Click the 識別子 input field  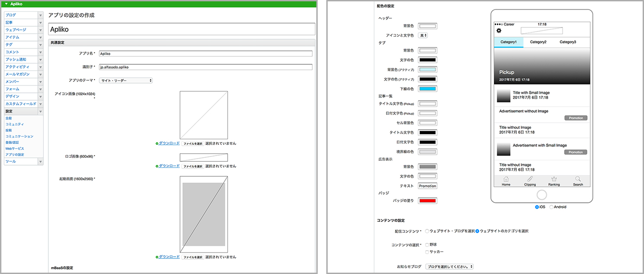pyautogui.click(x=206, y=67)
